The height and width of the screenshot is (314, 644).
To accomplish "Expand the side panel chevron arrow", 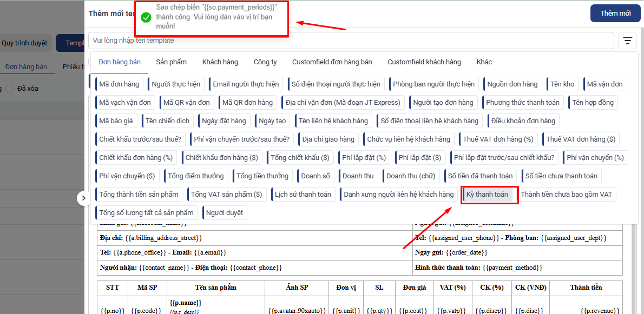I will pos(83,198).
